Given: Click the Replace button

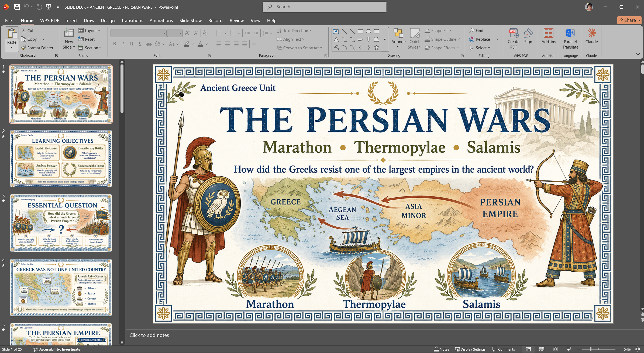Looking at the screenshot, I should pos(480,39).
